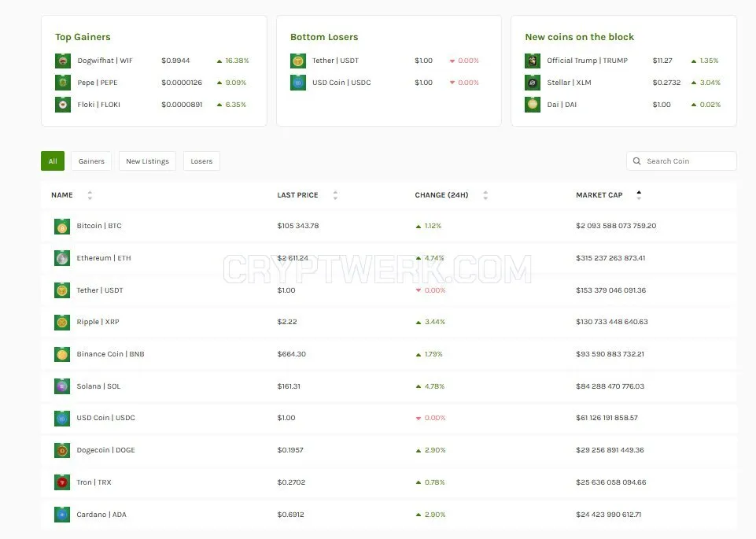Open Official Trump | TRUMP link
This screenshot has width=756, height=539.
click(x=587, y=61)
